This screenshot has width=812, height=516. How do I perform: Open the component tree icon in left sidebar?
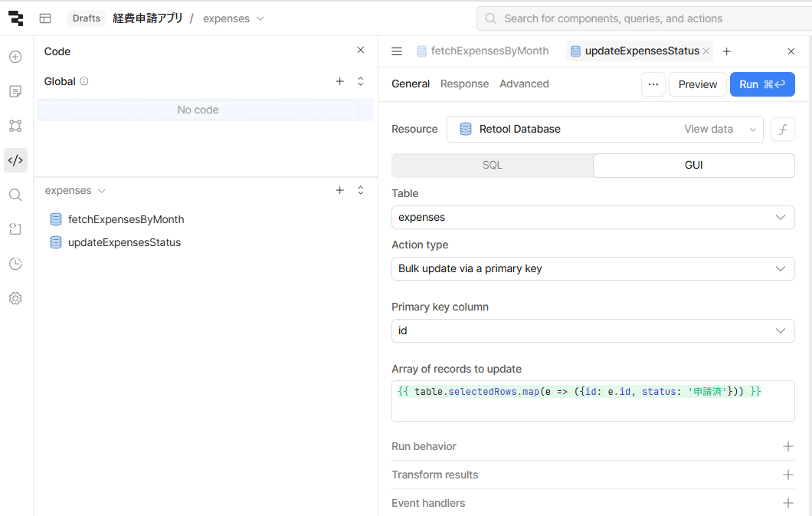pos(15,126)
